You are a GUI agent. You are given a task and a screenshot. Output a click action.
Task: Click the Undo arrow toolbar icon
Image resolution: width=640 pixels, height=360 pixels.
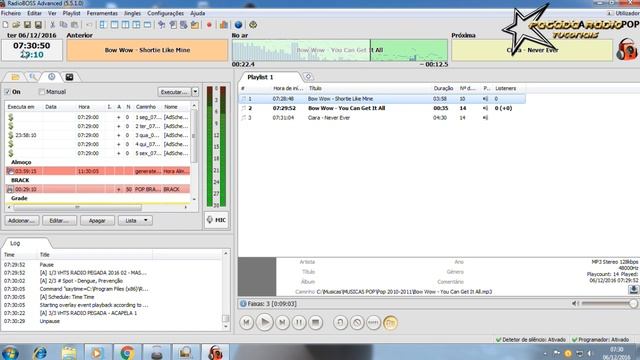[89, 25]
